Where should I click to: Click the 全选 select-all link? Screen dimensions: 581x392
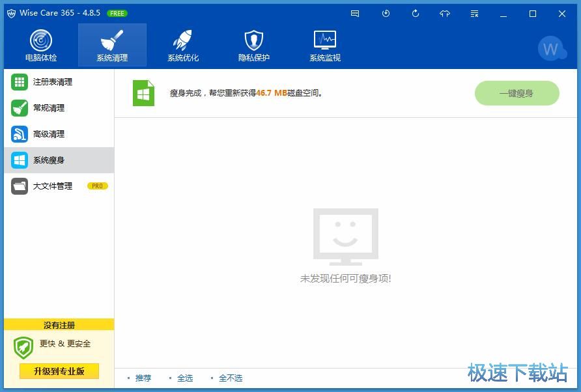click(185, 378)
